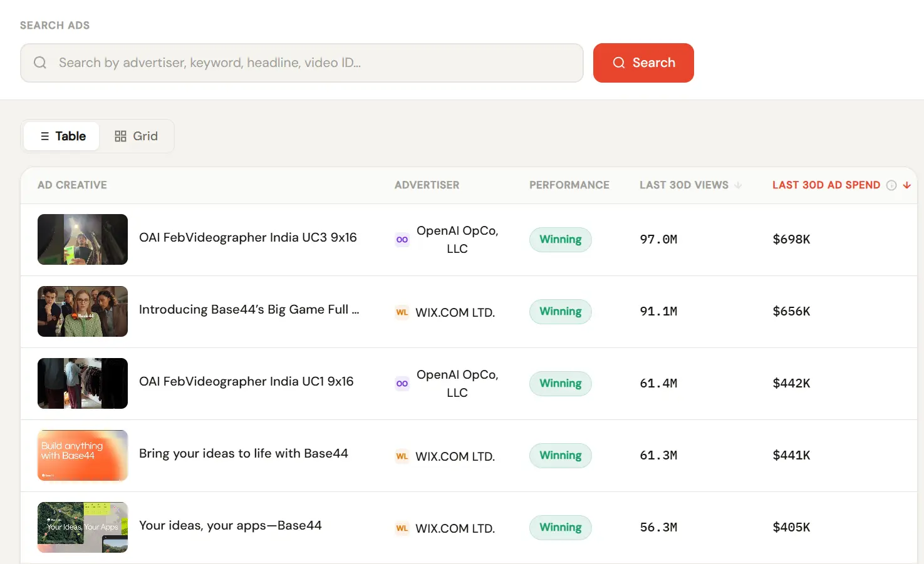Open ad Bring your ideas to life with Base44
The image size is (924, 564).
pyautogui.click(x=244, y=453)
